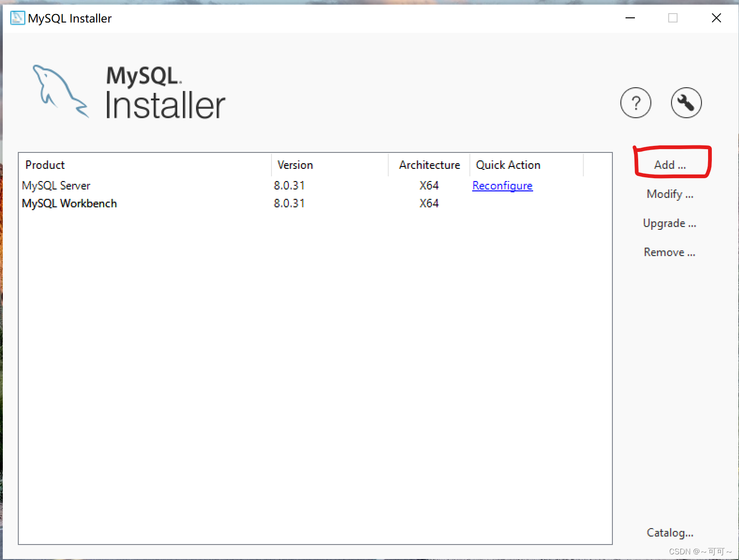This screenshot has height=560, width=739.
Task: Click X64 architecture cell for MySQL Server
Action: [429, 186]
